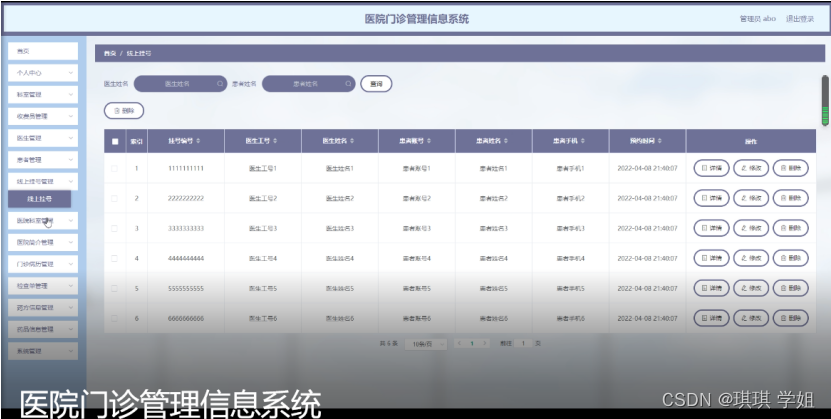Sort table by 挂号编号 column arrows

click(198, 141)
